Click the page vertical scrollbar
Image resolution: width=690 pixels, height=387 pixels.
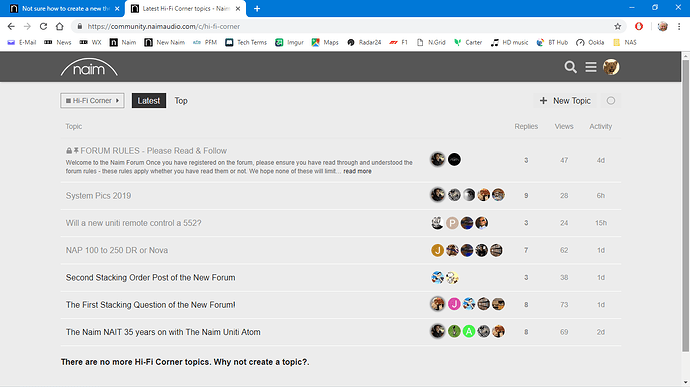tap(686, 206)
